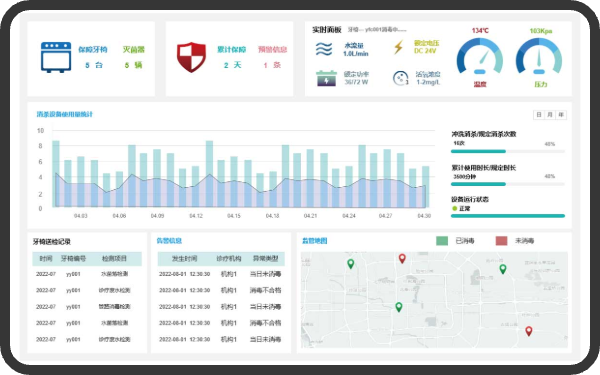Click the 冲洗消杀 count progress bar
This screenshot has width=600, height=375.
coord(508,152)
